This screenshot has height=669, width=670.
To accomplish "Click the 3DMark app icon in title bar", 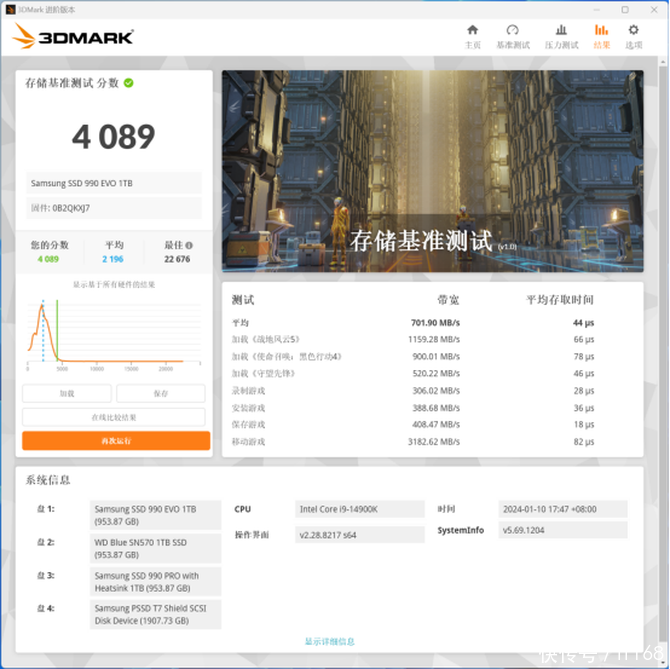I will pyautogui.click(x=10, y=8).
